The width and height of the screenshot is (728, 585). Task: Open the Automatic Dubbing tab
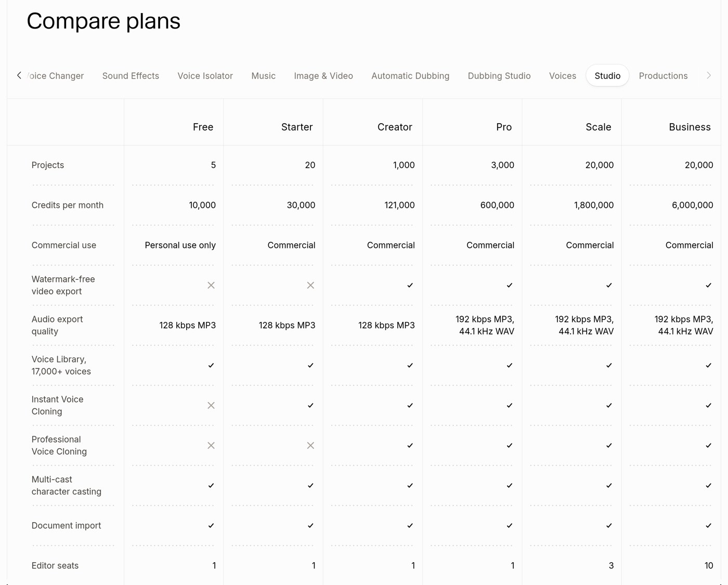[410, 76]
